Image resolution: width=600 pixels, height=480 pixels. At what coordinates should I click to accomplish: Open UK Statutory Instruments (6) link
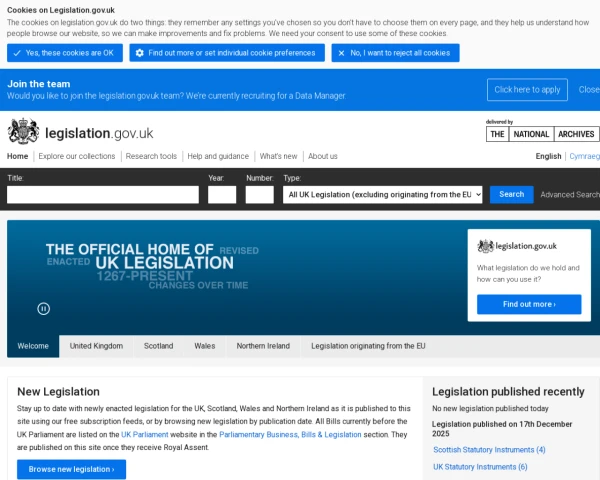pyautogui.click(x=480, y=467)
